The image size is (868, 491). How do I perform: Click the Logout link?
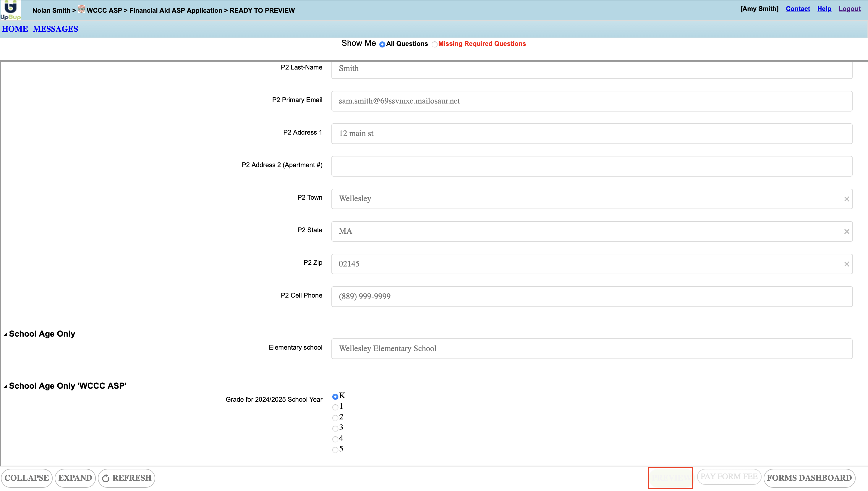coord(849,9)
